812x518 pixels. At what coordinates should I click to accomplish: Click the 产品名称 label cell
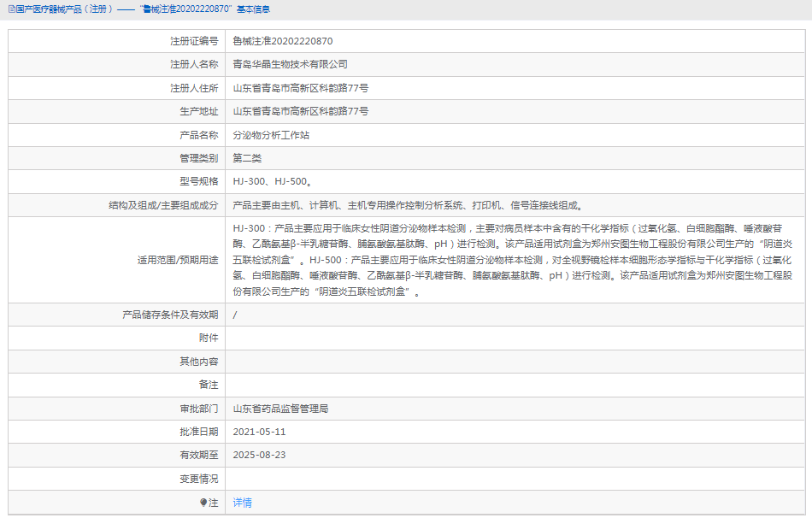[x=117, y=135]
